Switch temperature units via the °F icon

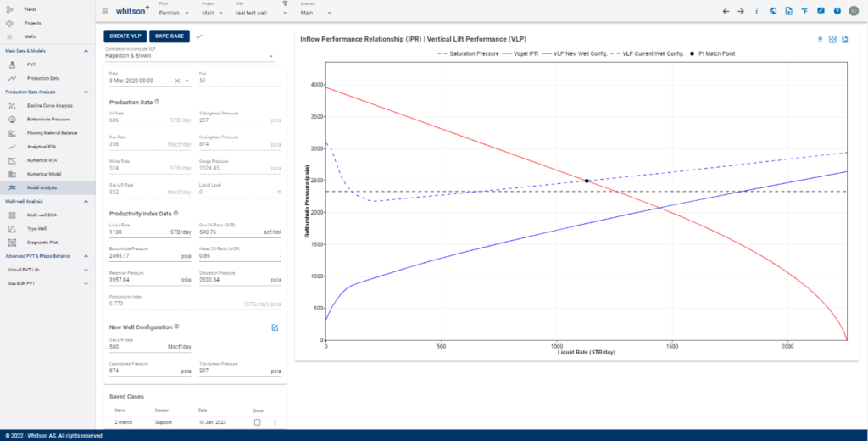(804, 11)
